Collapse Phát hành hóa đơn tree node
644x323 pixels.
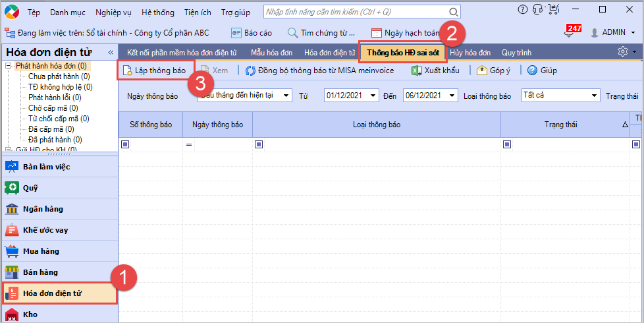(9, 66)
